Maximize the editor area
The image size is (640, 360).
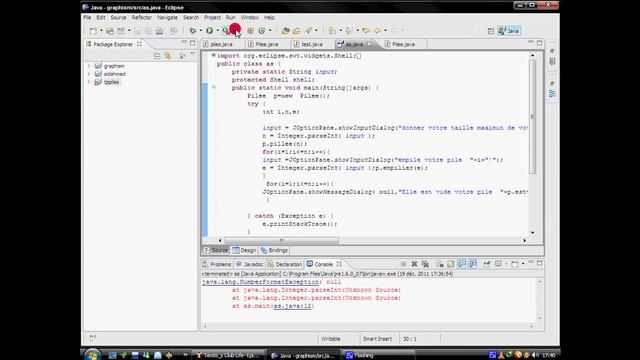(540, 42)
